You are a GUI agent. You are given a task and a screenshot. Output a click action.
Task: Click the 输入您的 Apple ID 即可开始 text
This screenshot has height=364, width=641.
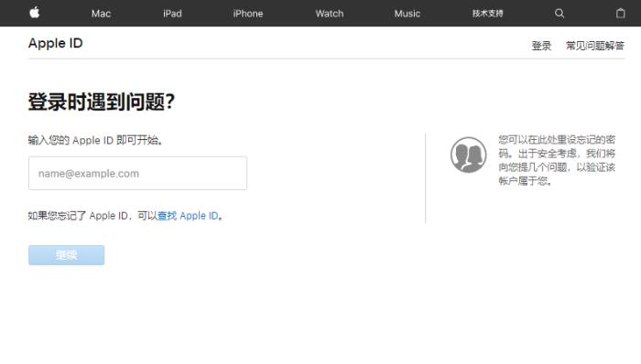(95, 140)
